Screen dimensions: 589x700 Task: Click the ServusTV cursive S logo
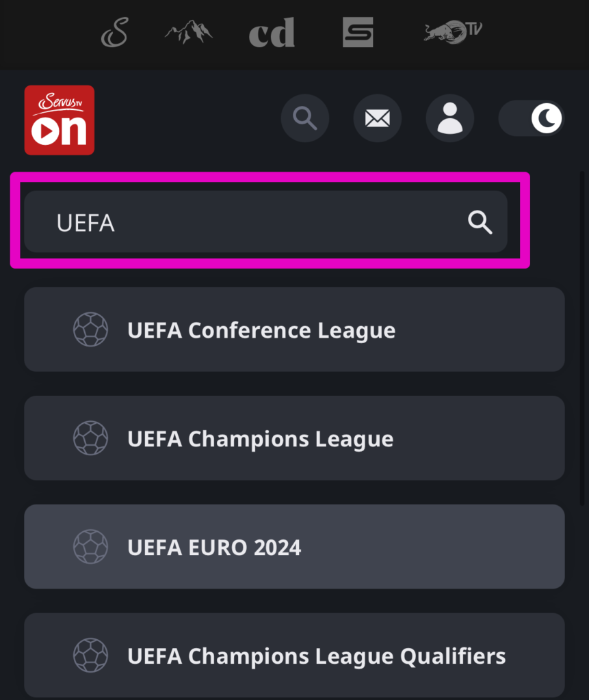point(115,33)
